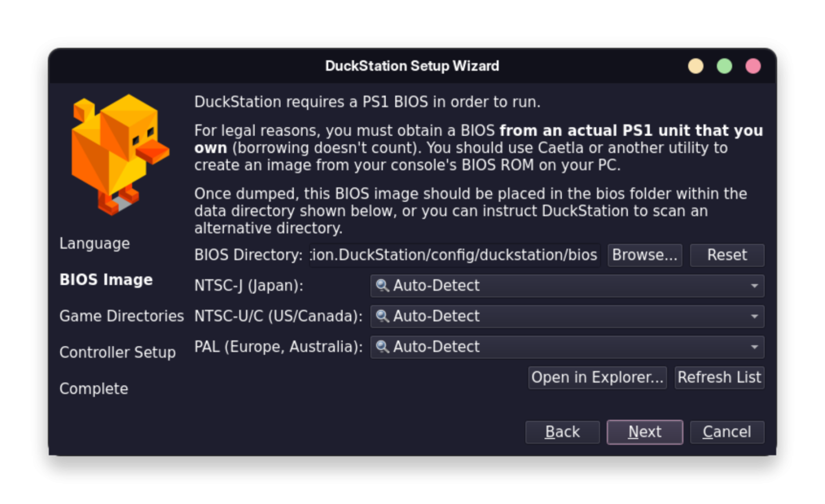Jump to the Complete step

(94, 389)
